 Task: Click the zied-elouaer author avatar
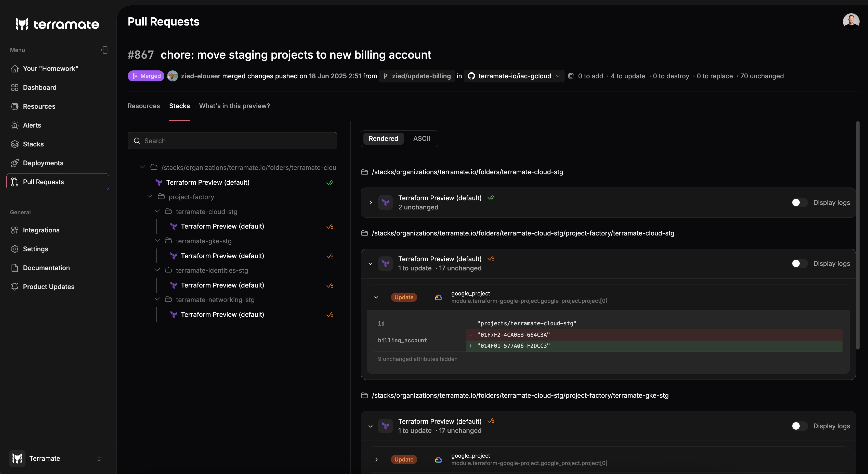[x=173, y=76]
